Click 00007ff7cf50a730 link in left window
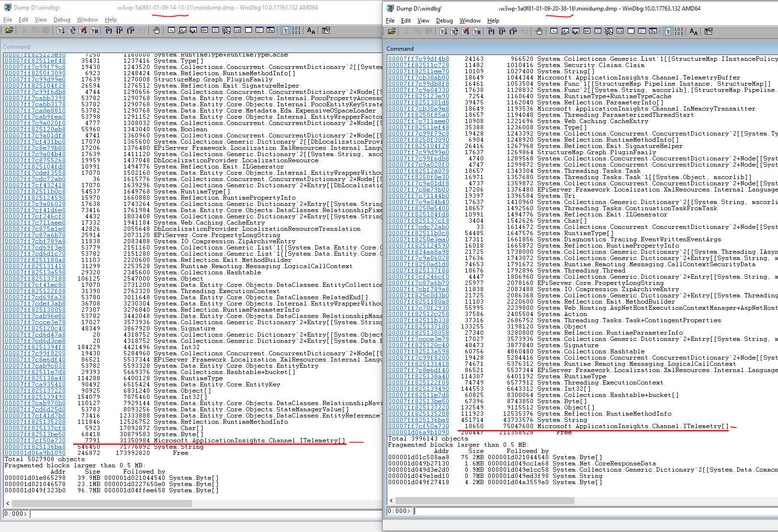The width and height of the screenshot is (778, 532). (35, 441)
